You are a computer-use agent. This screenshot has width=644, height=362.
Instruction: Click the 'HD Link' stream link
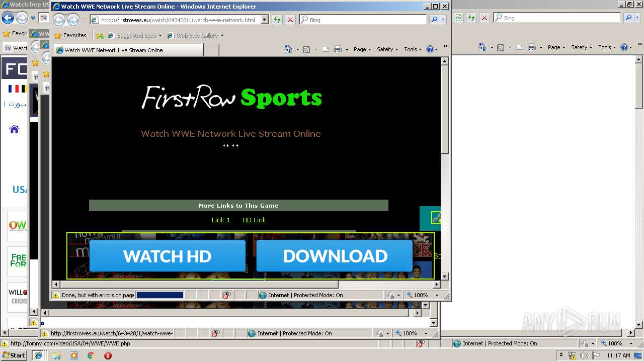[254, 220]
